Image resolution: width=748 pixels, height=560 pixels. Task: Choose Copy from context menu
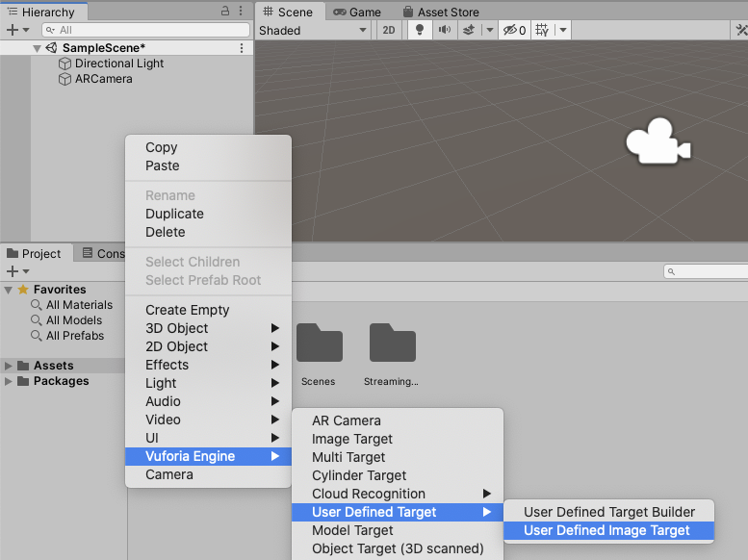pos(208,147)
